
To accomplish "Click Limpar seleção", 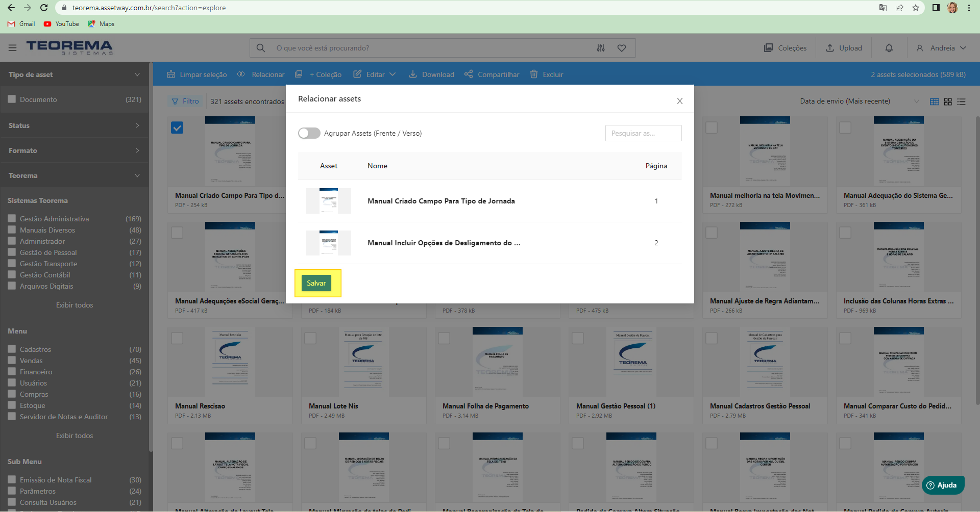I will click(x=197, y=74).
